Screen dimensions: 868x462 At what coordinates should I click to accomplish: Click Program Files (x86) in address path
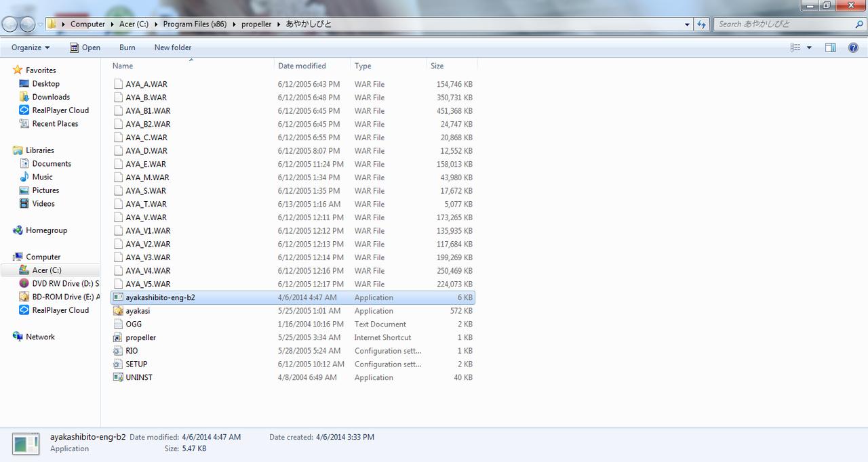tap(195, 24)
